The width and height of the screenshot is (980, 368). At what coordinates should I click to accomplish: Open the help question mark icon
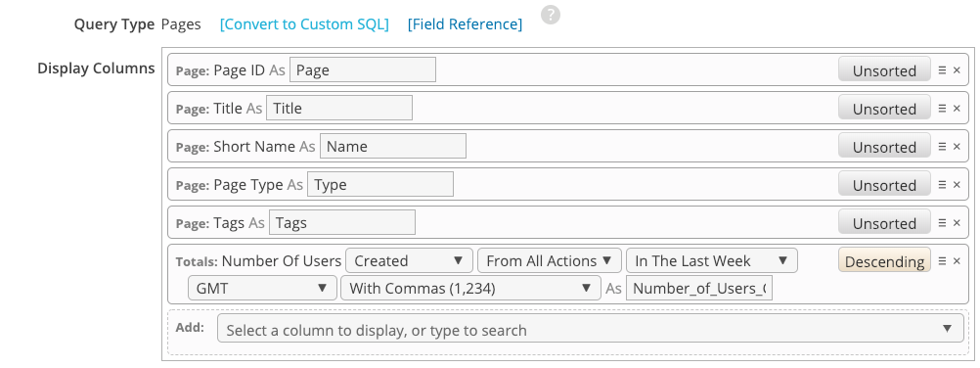551,15
